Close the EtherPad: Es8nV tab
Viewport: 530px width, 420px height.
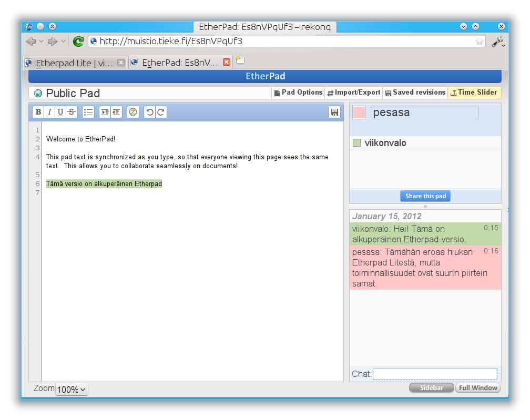[227, 62]
